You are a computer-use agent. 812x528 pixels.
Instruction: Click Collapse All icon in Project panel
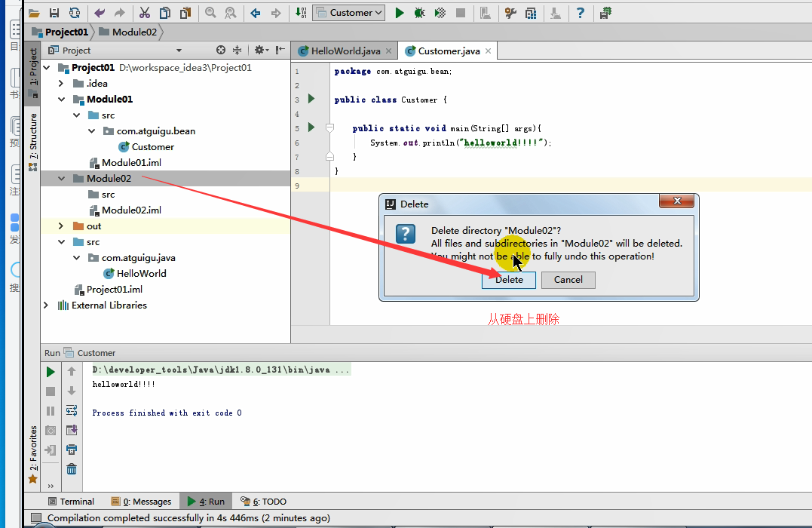coord(237,51)
